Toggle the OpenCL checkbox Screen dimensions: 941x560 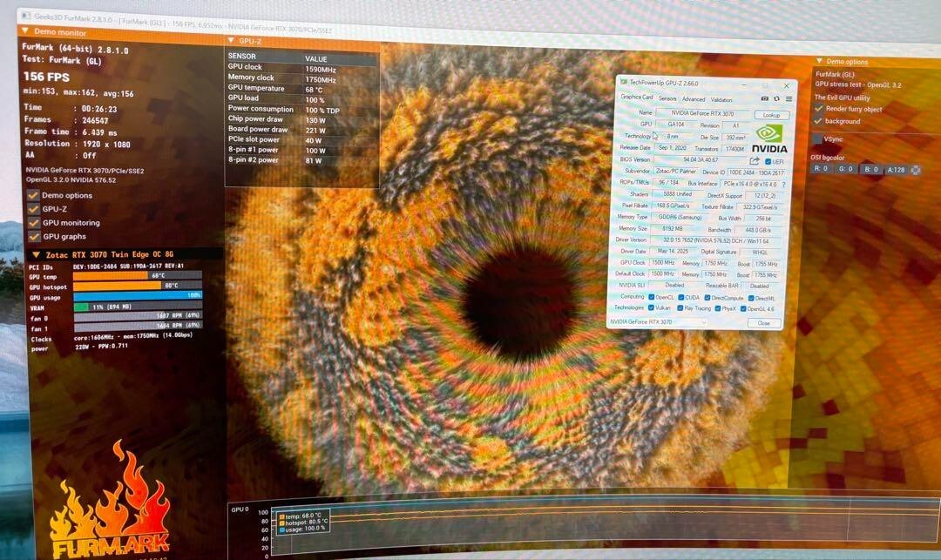651,297
